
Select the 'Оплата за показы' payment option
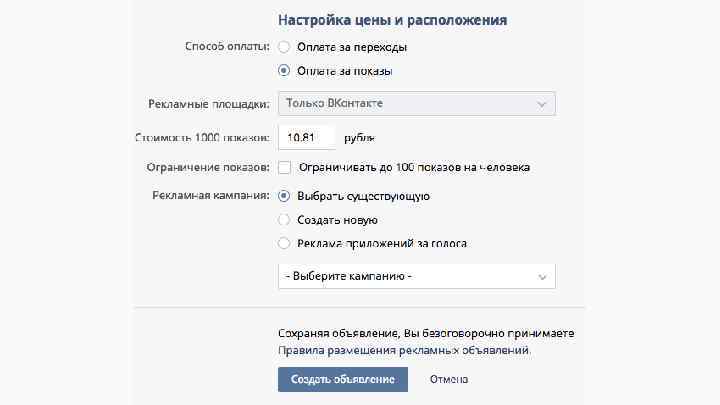point(285,71)
